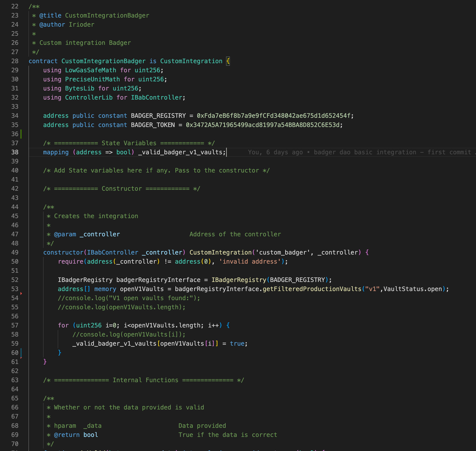Click getFilteredProductionVaults method call
476x451 pixels.
(312, 289)
